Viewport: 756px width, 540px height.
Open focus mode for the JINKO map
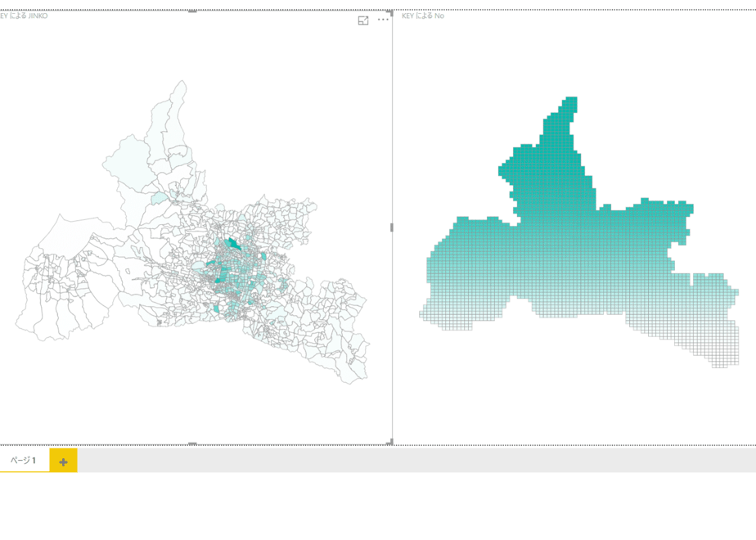coord(363,20)
